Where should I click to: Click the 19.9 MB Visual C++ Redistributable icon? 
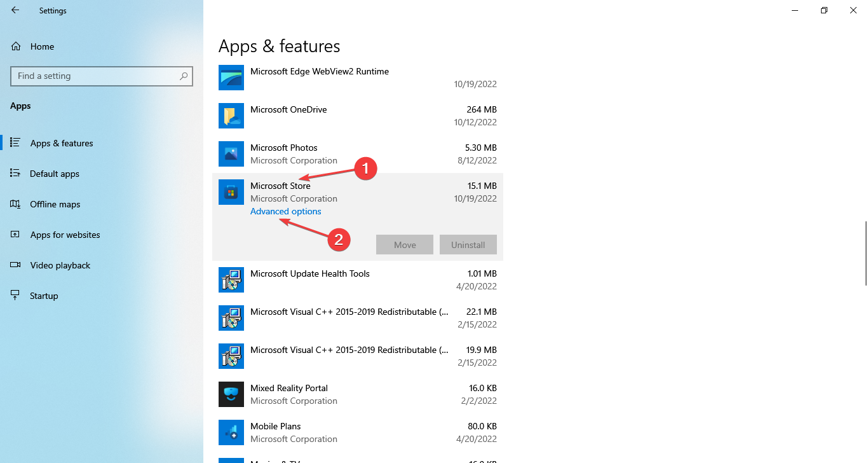231,356
